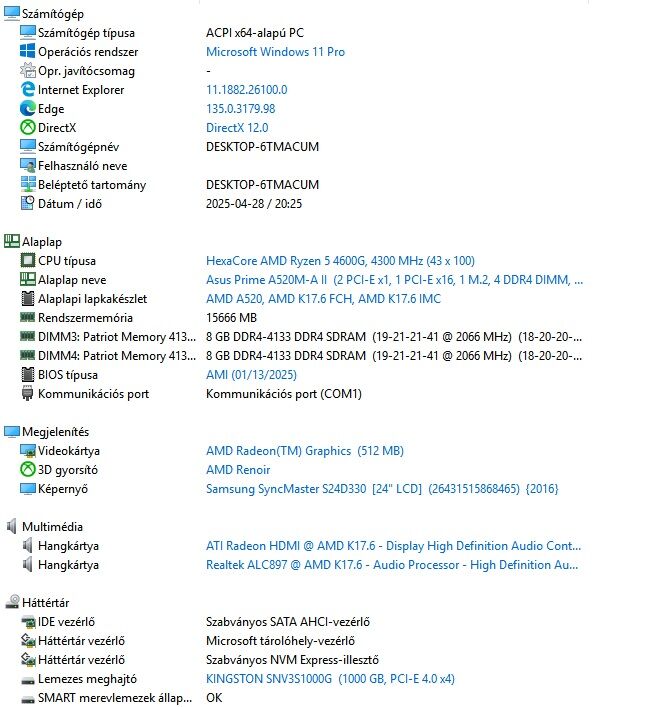Select the Szabványos NVM Express-illesztő value
The image size is (669, 707).
click(x=292, y=660)
